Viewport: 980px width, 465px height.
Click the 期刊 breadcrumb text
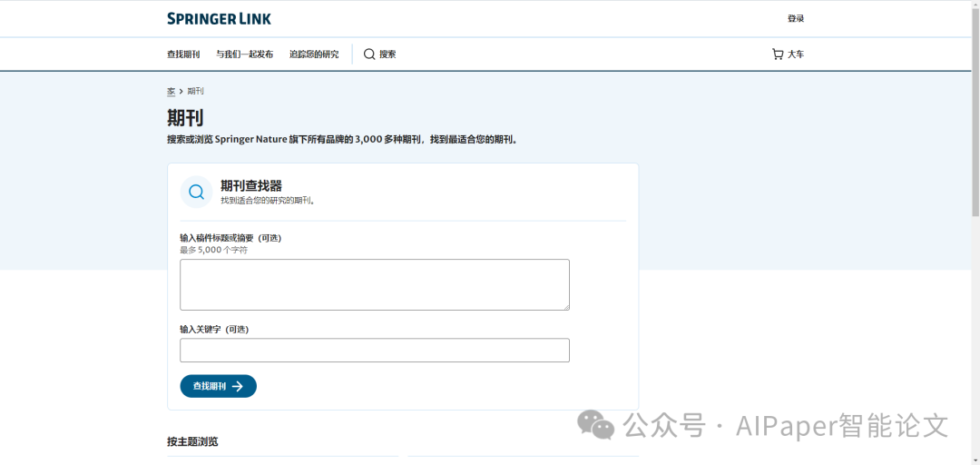click(x=196, y=92)
